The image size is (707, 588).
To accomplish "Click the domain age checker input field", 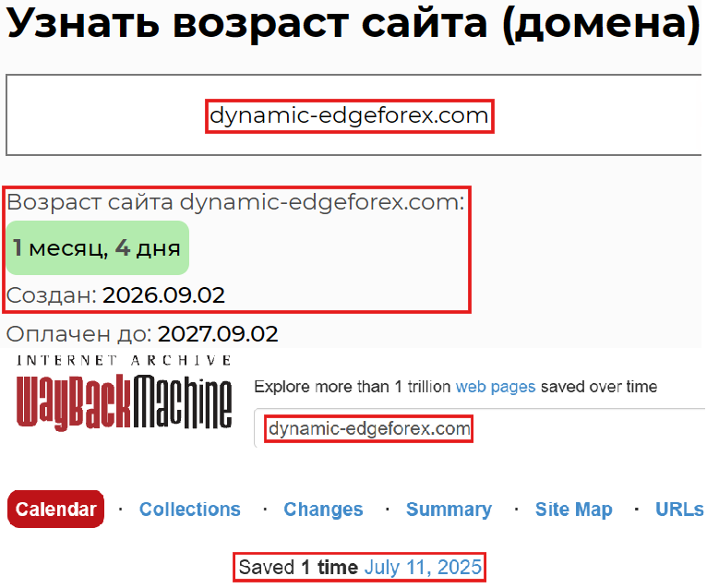I will [353, 115].
